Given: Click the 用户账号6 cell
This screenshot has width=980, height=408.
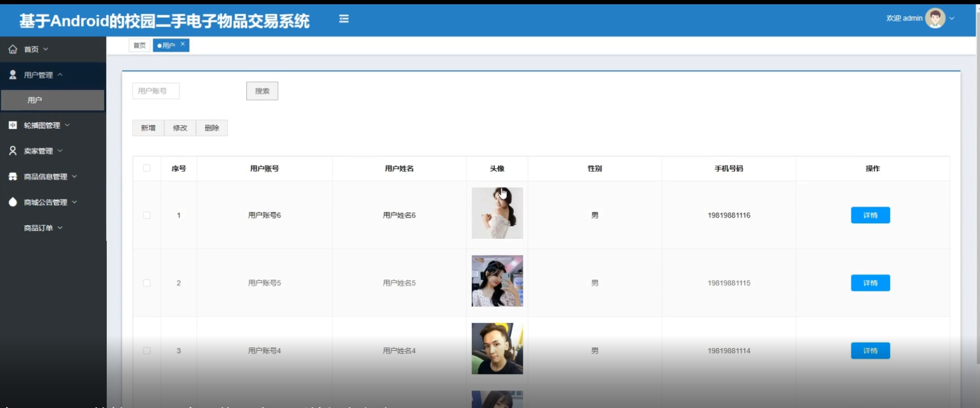Looking at the screenshot, I should coord(264,215).
